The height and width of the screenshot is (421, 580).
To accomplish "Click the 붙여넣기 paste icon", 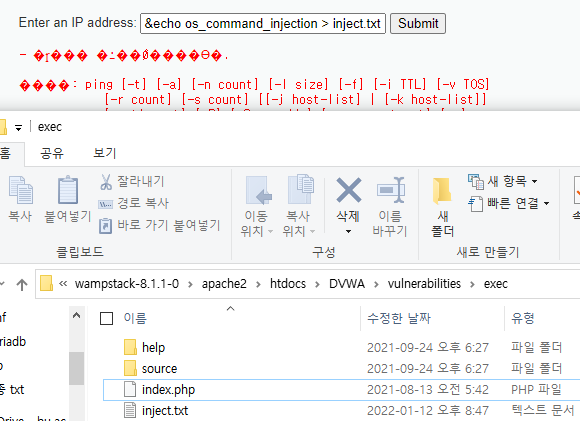I will coord(68,189).
